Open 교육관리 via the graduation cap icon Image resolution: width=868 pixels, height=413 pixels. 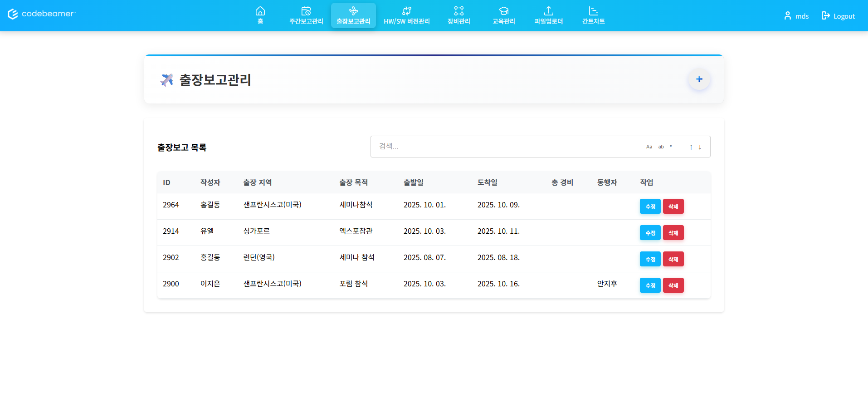503,10
